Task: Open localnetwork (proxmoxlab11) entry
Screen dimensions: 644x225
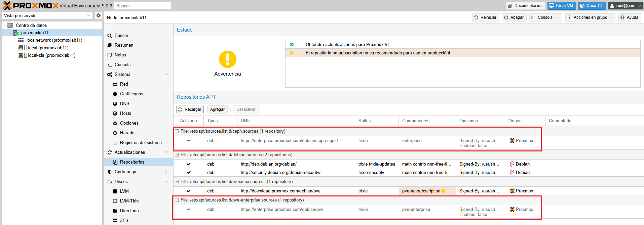Action: pyautogui.click(x=54, y=40)
